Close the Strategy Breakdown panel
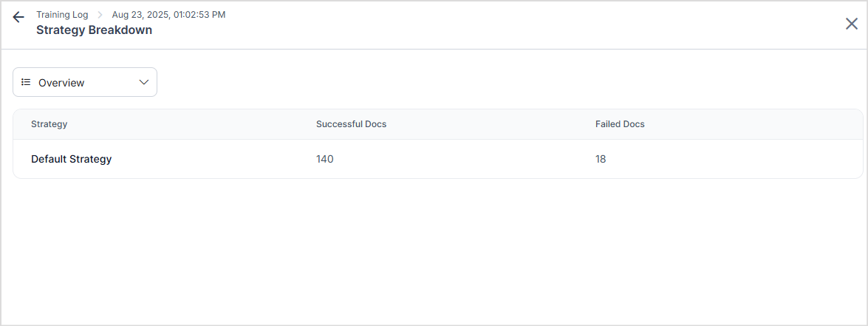This screenshot has height=326, width=868. (x=852, y=24)
